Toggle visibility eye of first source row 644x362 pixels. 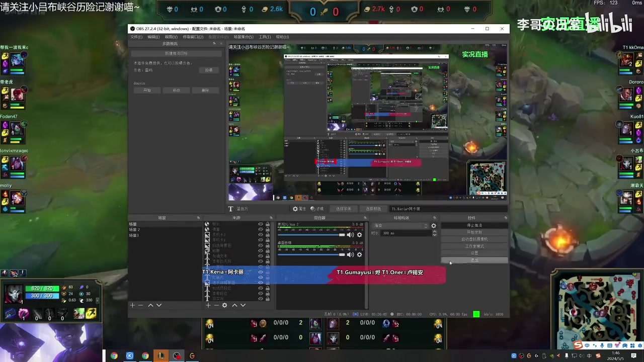pyautogui.click(x=261, y=224)
